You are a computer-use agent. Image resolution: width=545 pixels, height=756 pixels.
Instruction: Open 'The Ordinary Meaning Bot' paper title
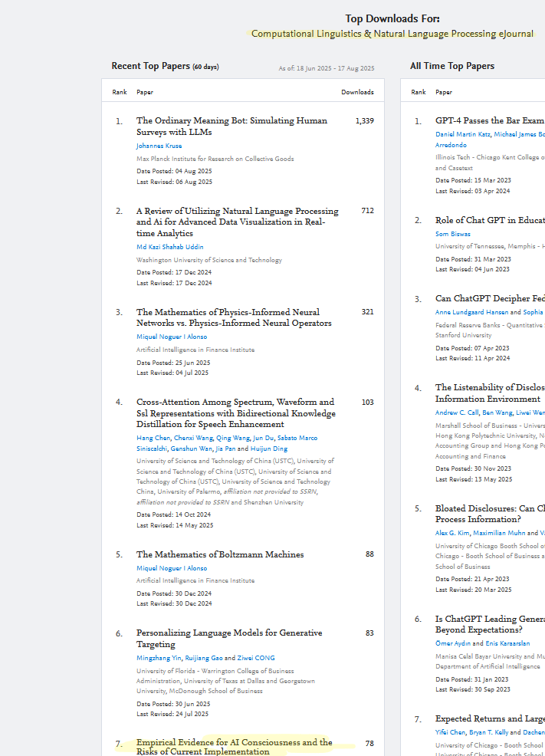click(x=231, y=127)
